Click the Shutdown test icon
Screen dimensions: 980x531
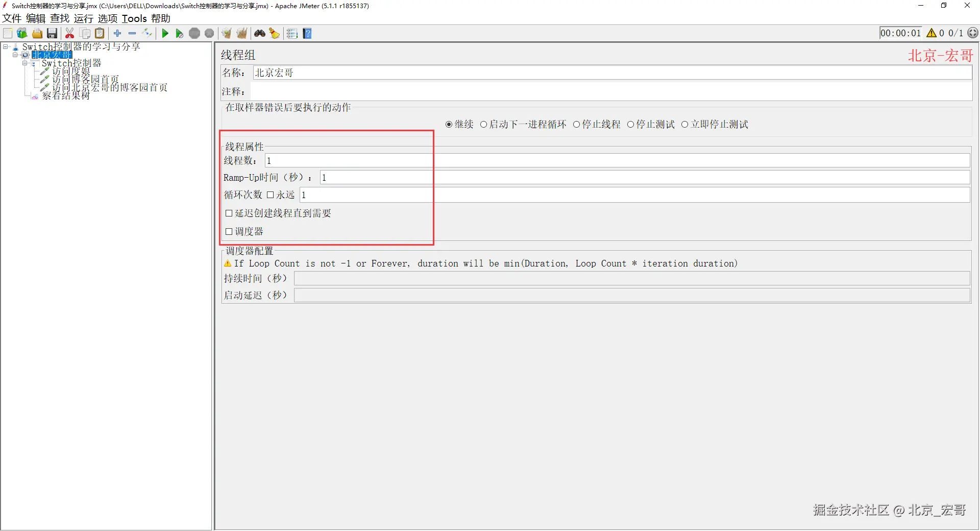[x=209, y=33]
